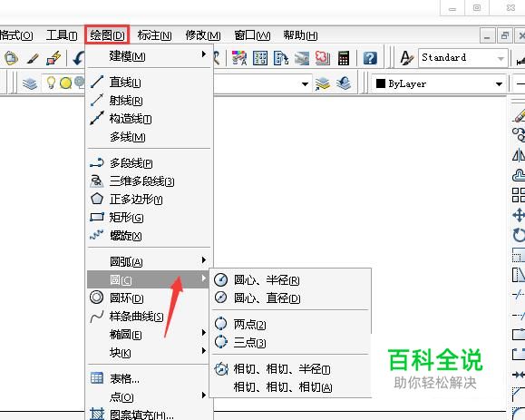
Task: Click the help question mark icon
Action: 370,58
